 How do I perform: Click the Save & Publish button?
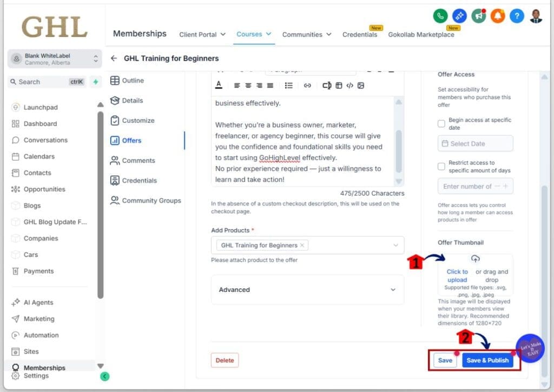point(487,360)
